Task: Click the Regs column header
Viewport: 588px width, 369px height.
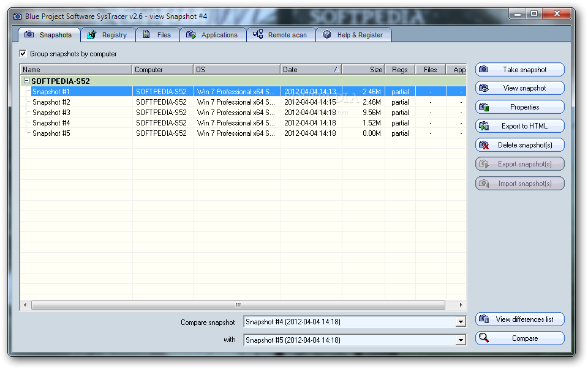Action: (400, 70)
